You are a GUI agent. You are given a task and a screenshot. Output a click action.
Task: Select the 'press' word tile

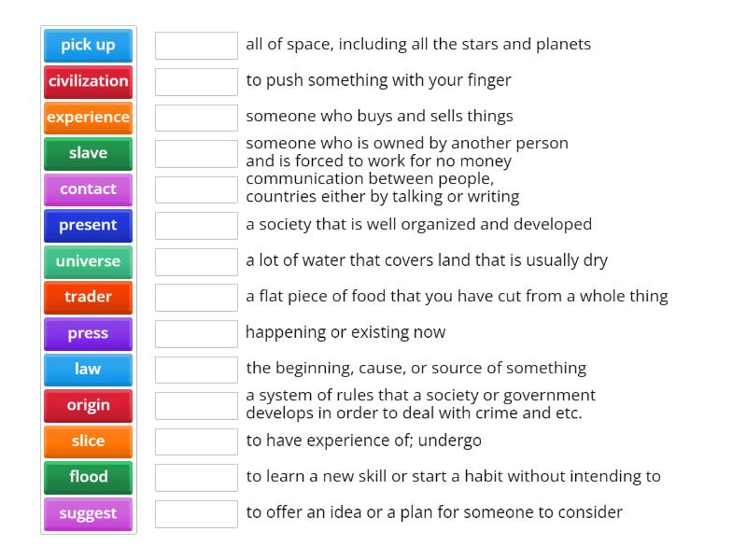[x=88, y=333]
